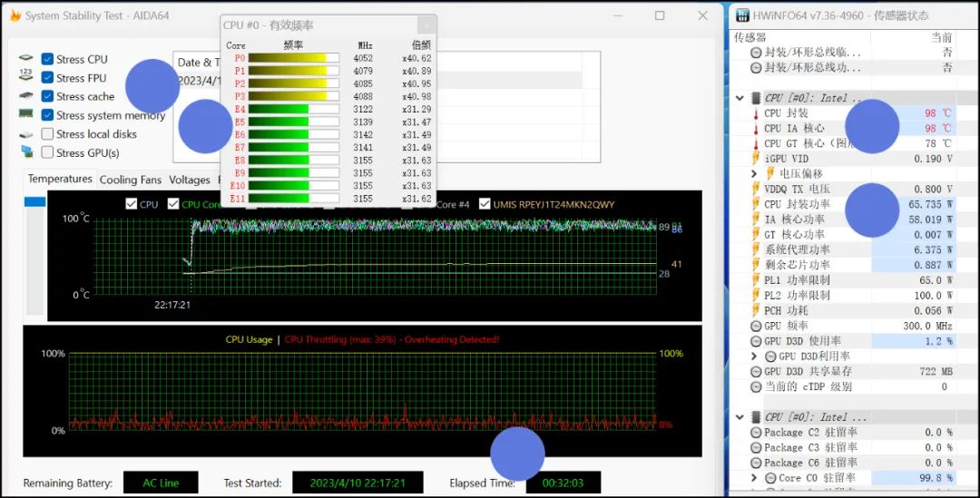980x498 pixels.
Task: Click the monitor icon beside Stress GPU(s)
Action: click(25, 152)
